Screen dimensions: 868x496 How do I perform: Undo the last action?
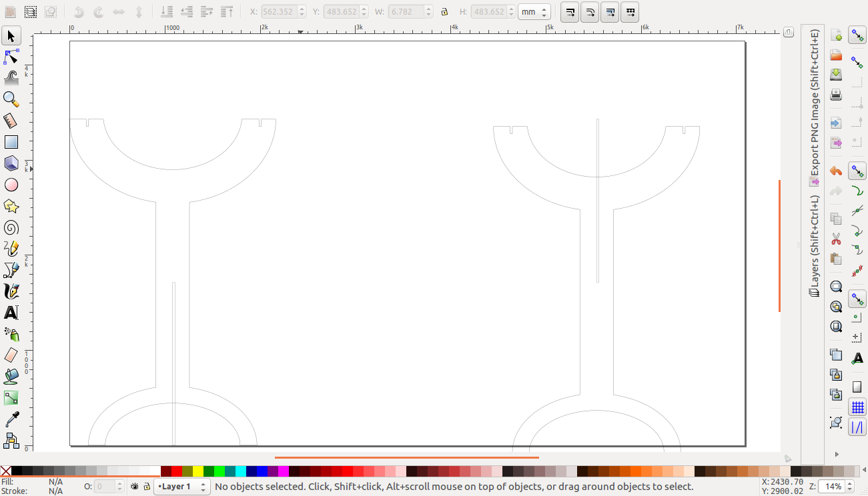click(836, 171)
